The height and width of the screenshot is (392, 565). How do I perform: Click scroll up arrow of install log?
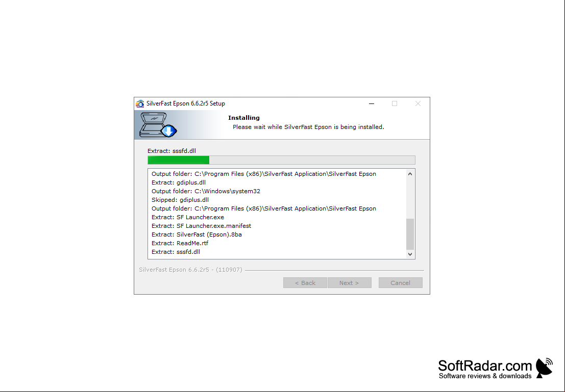pyautogui.click(x=410, y=174)
